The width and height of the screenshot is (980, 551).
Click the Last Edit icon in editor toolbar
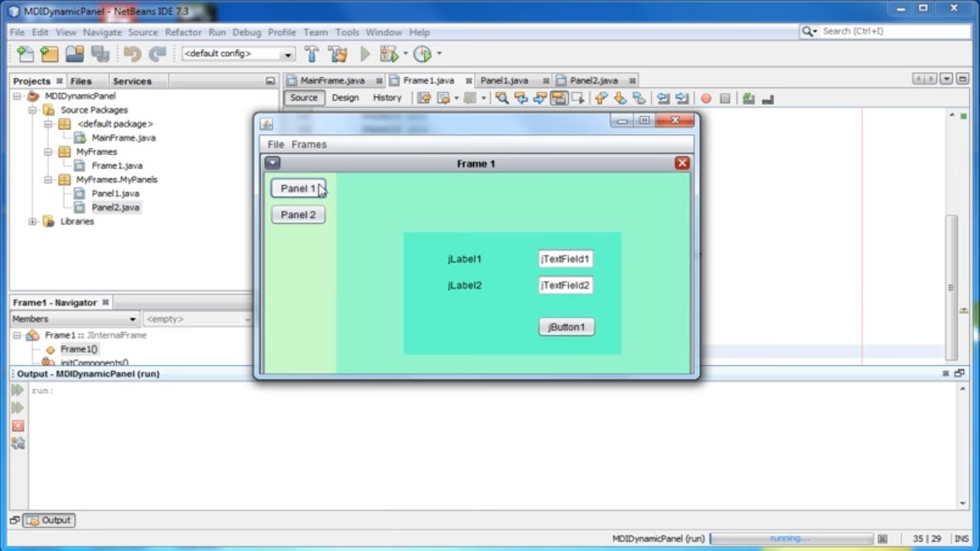[423, 98]
